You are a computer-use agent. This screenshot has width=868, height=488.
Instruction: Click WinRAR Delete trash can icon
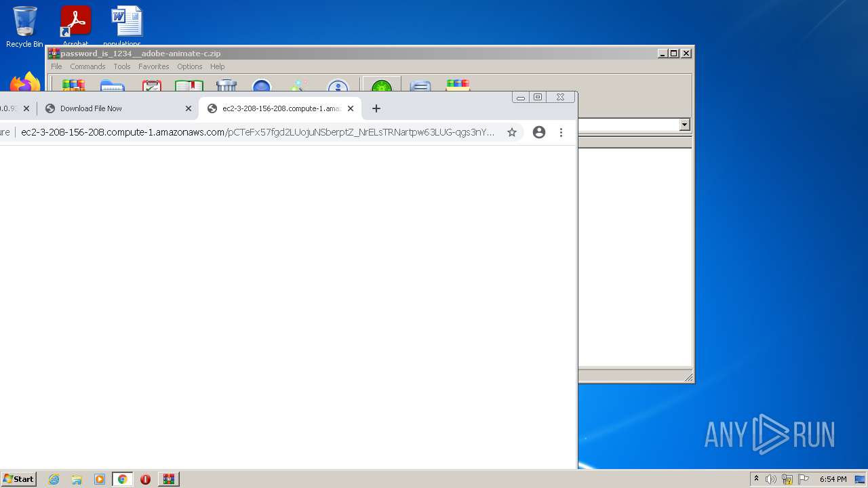pos(226,85)
